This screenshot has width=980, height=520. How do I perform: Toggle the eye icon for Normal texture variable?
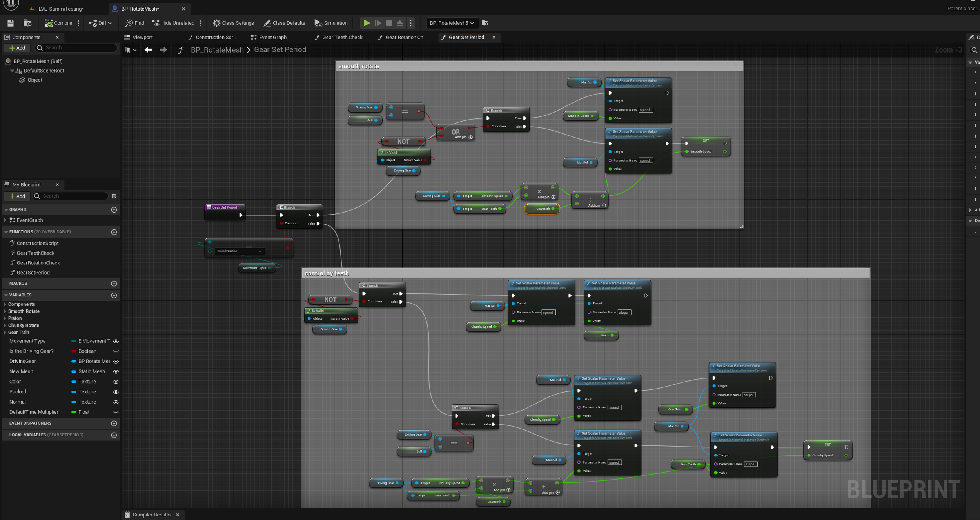click(116, 402)
